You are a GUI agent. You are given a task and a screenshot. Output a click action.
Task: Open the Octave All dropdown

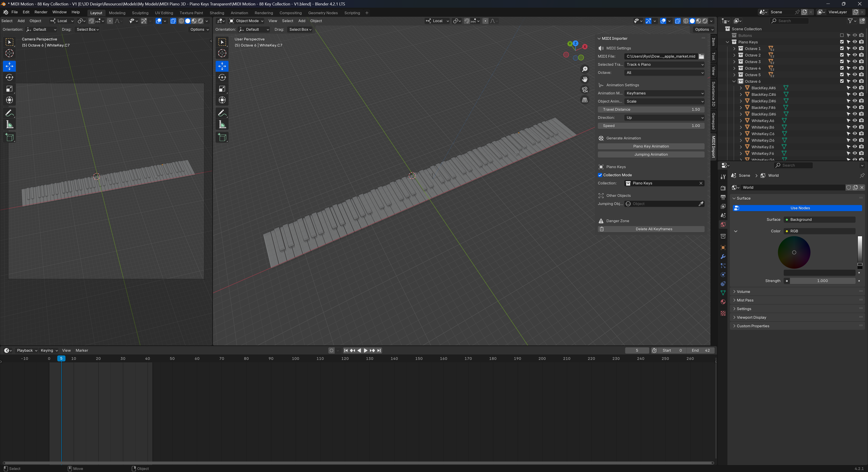pos(665,73)
